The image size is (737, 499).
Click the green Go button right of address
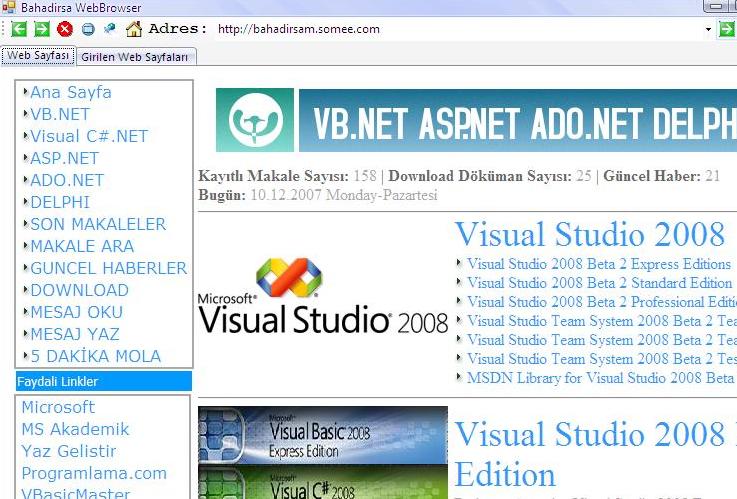727,29
